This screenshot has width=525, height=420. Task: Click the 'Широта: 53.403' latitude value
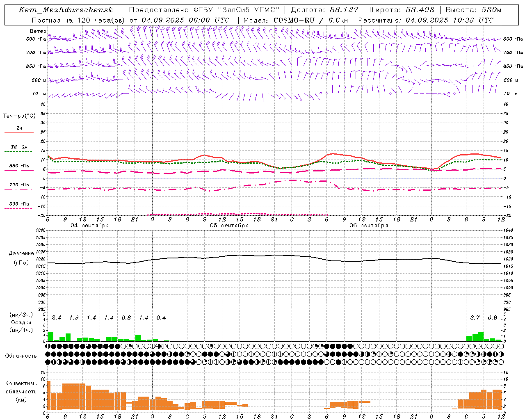pyautogui.click(x=402, y=10)
